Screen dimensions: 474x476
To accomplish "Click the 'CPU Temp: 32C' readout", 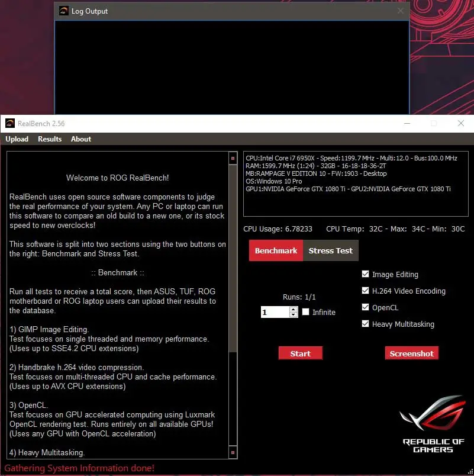I will click(354, 229).
